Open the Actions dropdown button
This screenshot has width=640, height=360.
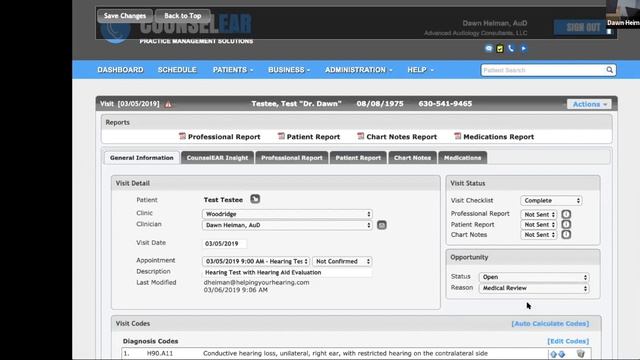point(589,104)
